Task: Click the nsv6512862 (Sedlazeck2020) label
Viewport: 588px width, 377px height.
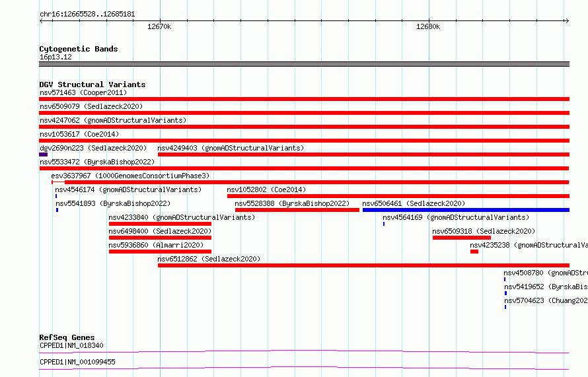Action: click(x=209, y=259)
